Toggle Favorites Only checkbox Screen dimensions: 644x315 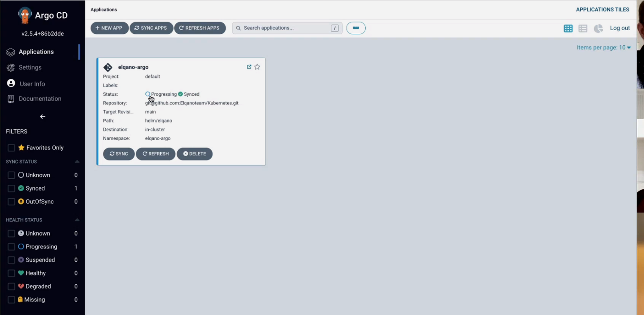(x=11, y=148)
